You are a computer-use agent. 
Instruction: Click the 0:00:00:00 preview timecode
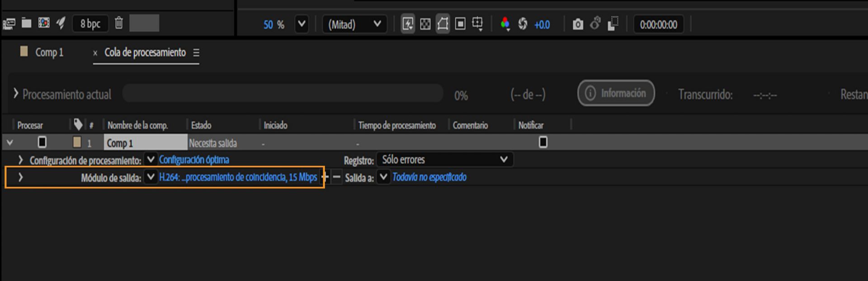pos(658,25)
